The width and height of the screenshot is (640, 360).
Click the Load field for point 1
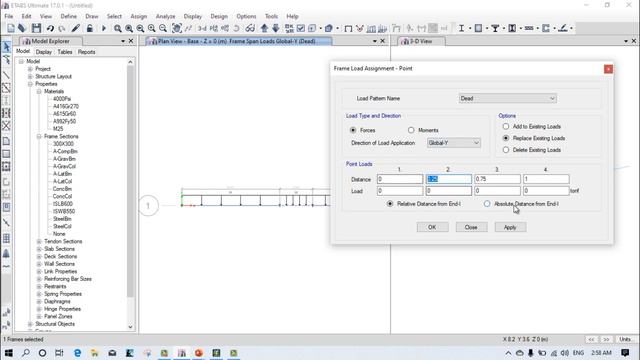(400, 191)
